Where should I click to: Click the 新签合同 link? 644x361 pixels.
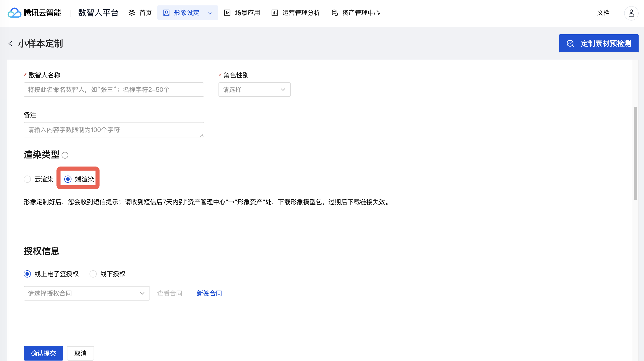(209, 293)
